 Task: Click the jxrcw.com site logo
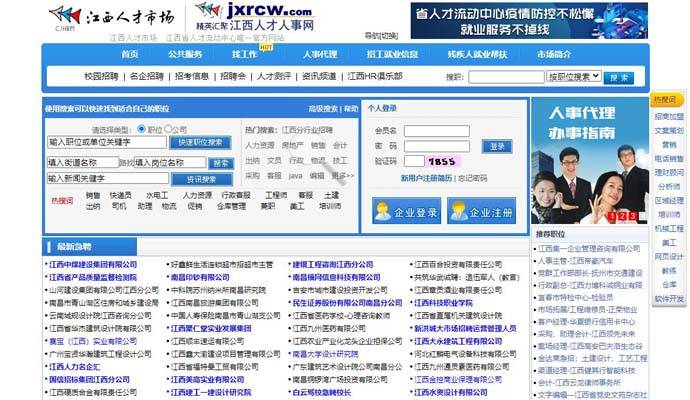255,17
